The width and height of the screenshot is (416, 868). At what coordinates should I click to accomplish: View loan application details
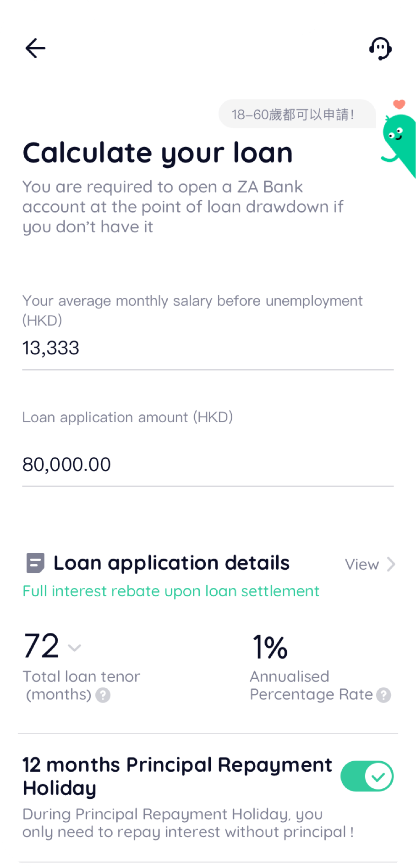pyautogui.click(x=362, y=564)
